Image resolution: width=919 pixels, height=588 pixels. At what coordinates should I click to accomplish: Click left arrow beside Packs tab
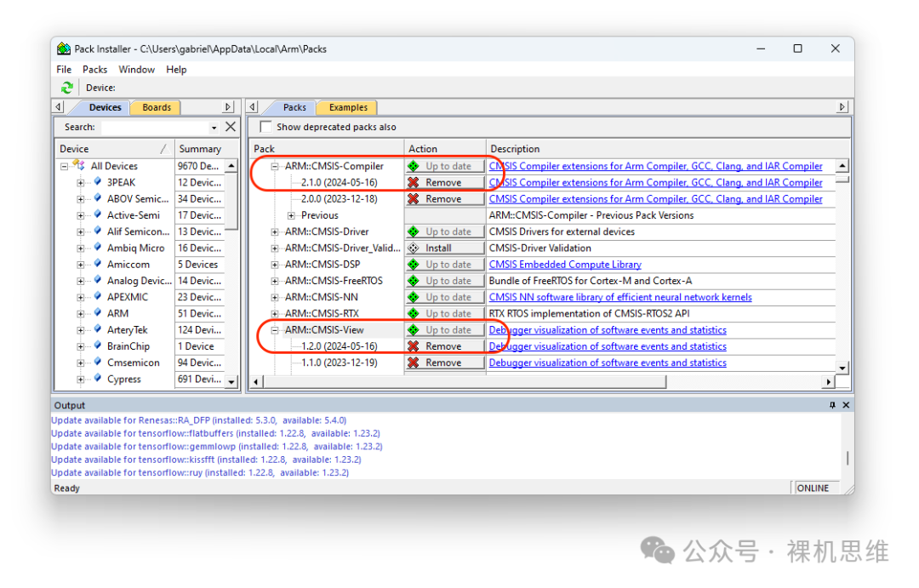click(x=253, y=107)
